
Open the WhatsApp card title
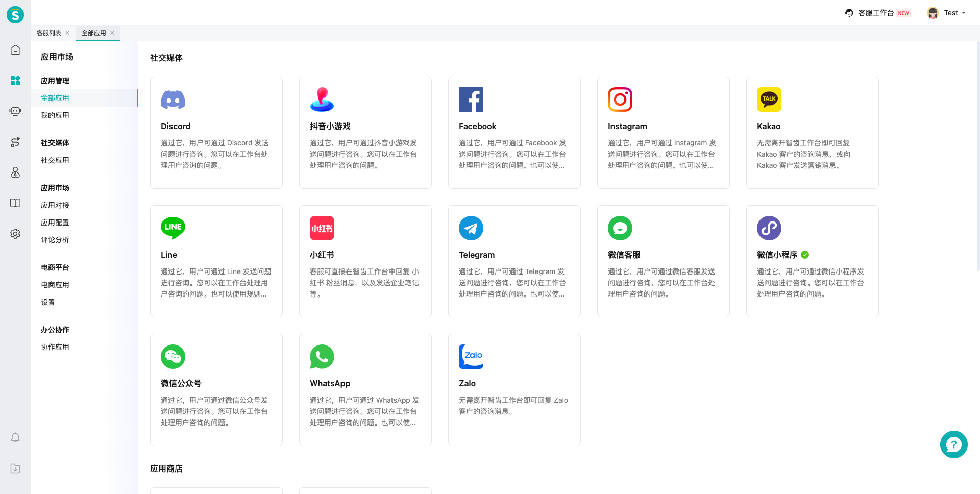click(330, 383)
